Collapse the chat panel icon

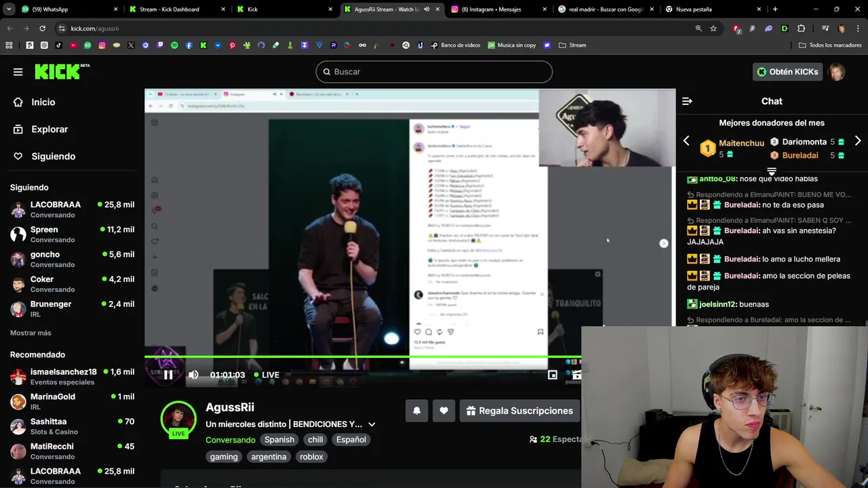point(687,101)
